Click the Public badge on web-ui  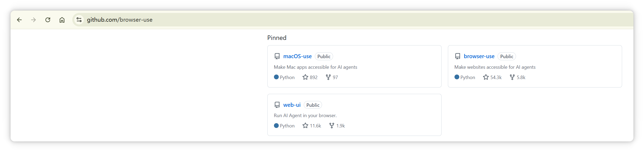(313, 105)
